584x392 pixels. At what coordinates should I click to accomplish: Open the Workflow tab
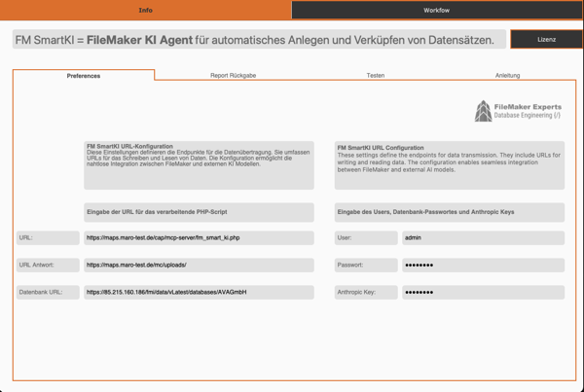pyautogui.click(x=436, y=10)
